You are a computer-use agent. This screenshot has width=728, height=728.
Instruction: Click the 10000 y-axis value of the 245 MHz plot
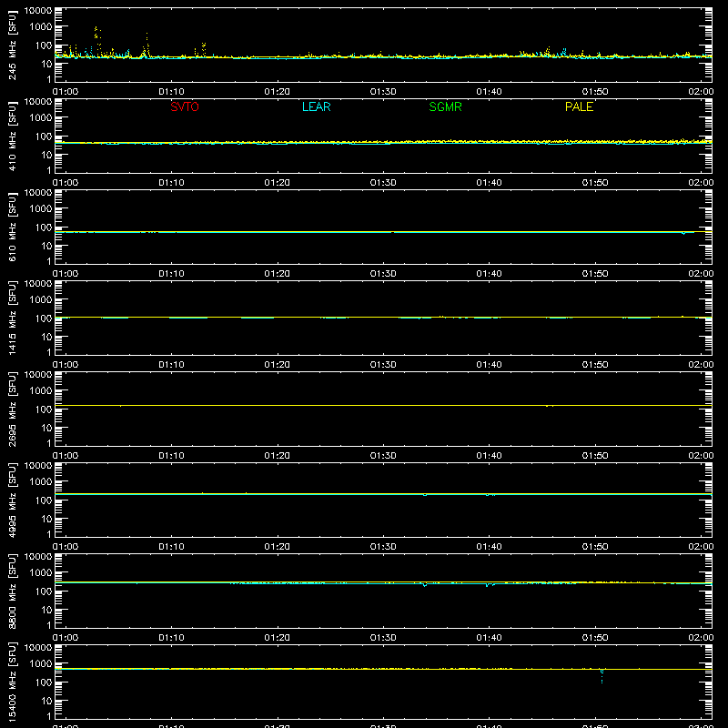(38, 10)
